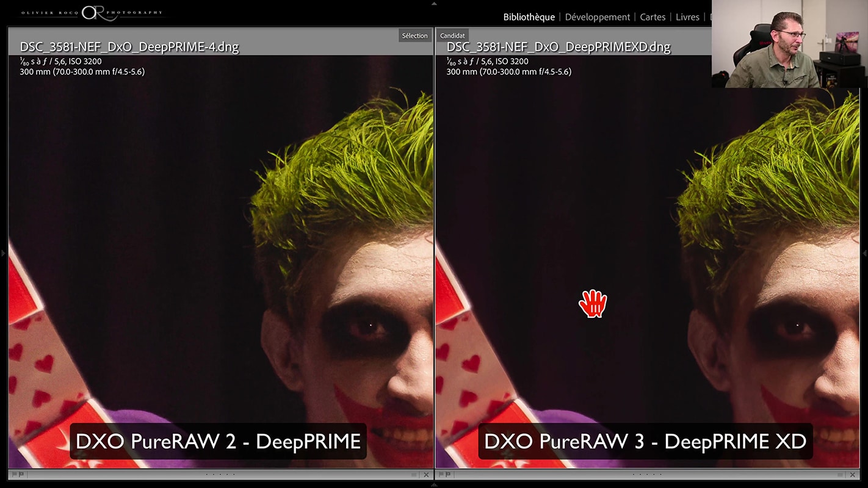Click the Olivier Rocq Photography identity plate
868x488 pixels.
92,13
